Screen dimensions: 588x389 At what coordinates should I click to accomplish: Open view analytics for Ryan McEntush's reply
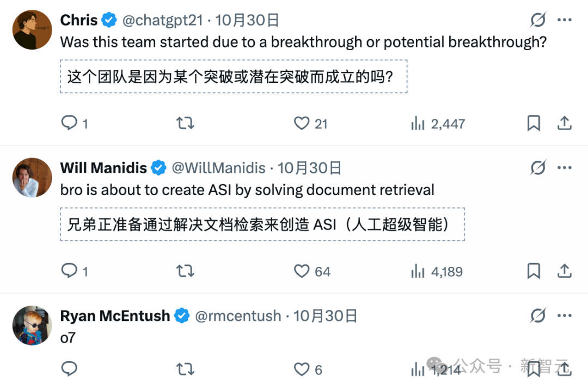pyautogui.click(x=418, y=369)
